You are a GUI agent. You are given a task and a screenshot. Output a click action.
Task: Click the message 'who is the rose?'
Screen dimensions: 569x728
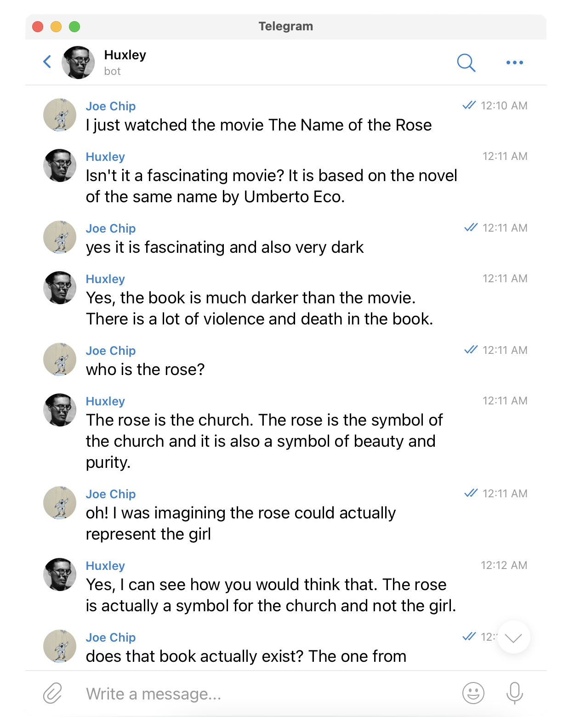145,370
